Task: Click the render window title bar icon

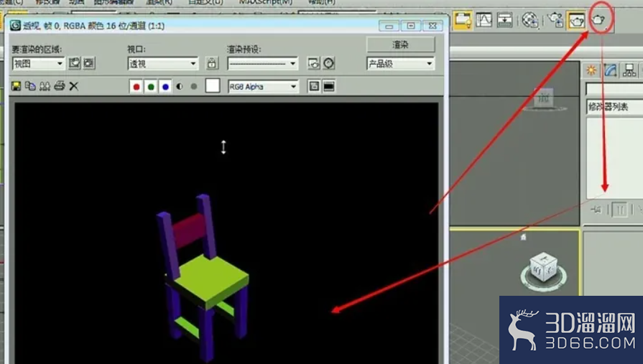Action: (15, 25)
